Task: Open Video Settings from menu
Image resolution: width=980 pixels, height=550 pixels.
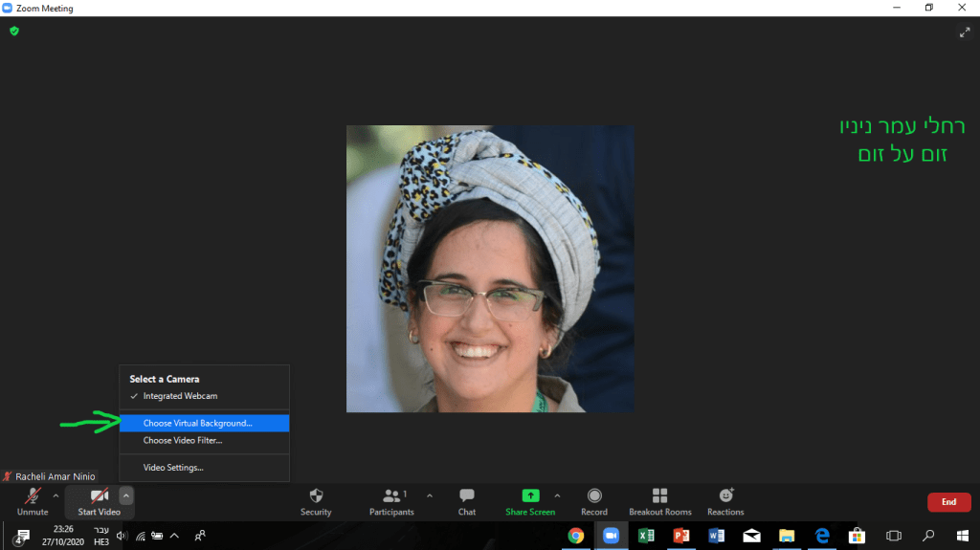Action: (x=173, y=468)
